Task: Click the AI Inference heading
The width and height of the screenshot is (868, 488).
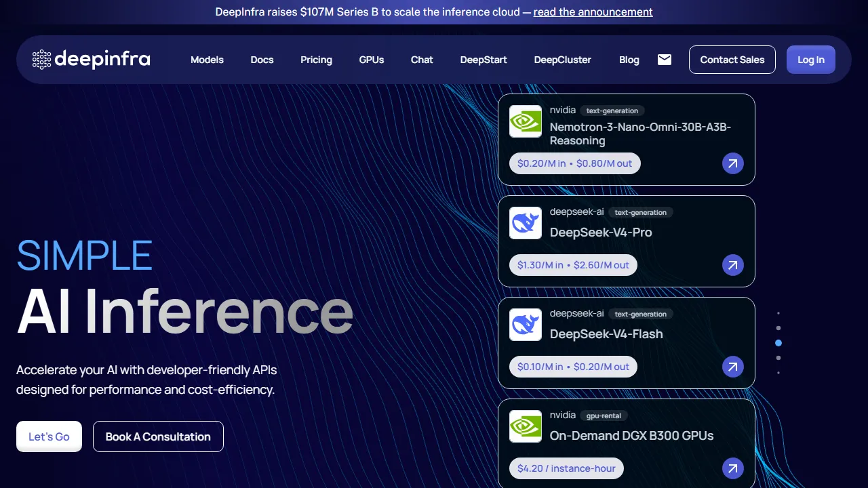Action: coord(184,311)
